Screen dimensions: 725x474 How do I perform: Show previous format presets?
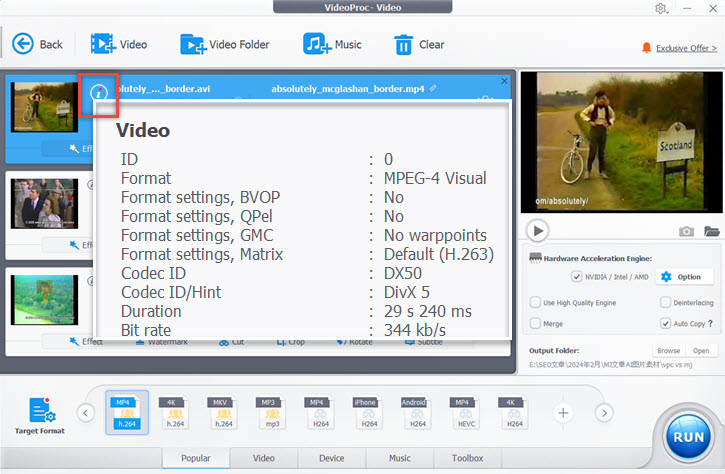click(x=86, y=412)
